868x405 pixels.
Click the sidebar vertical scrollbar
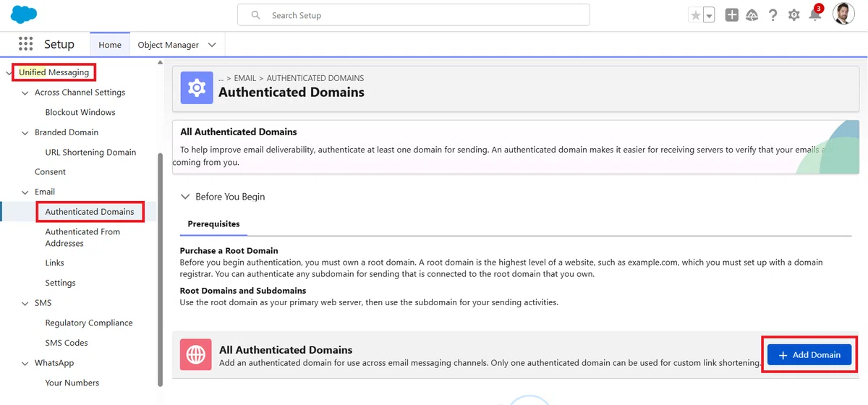pyautogui.click(x=160, y=270)
